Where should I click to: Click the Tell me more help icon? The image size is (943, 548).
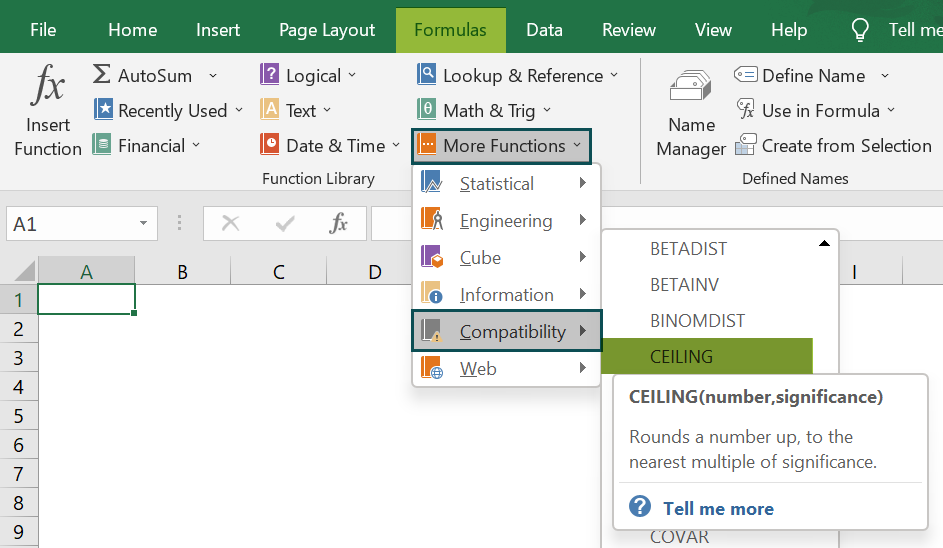[640, 506]
